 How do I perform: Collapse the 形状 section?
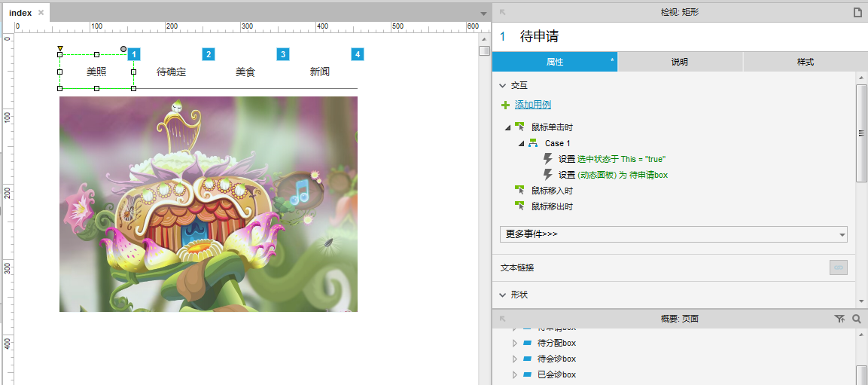(503, 295)
